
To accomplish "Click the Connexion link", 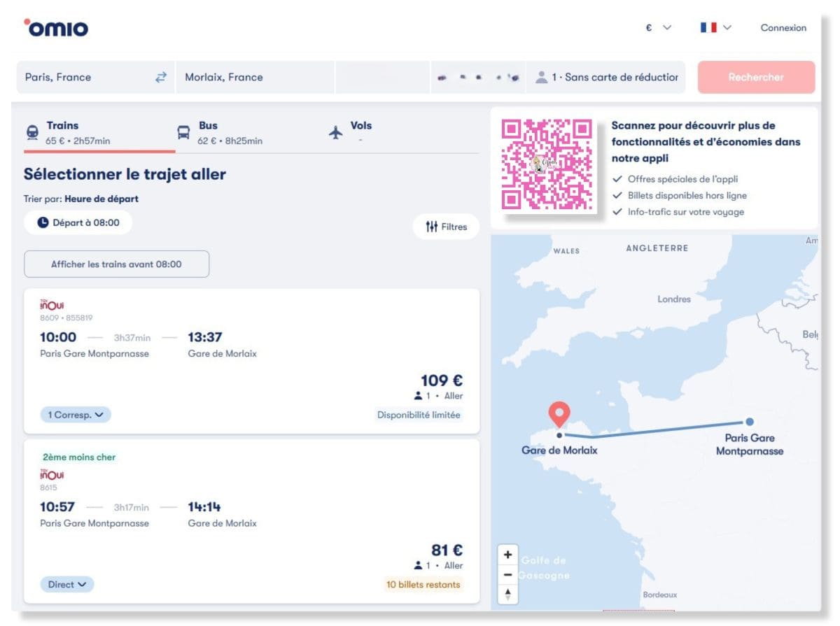I will click(783, 28).
